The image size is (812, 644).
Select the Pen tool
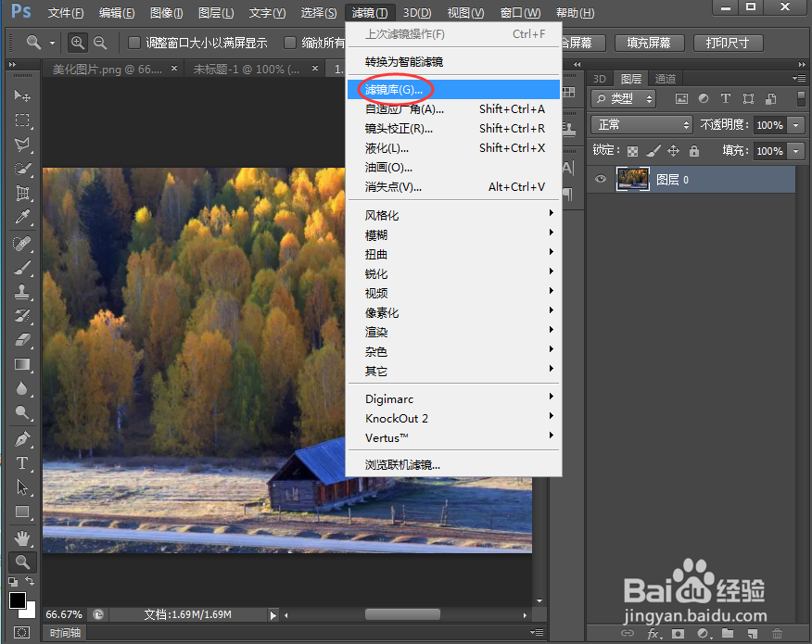click(x=22, y=439)
